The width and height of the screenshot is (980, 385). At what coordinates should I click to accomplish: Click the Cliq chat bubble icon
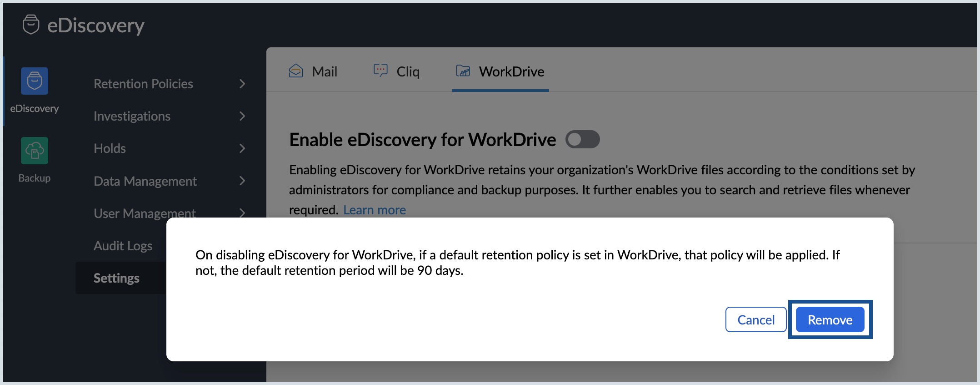coord(380,71)
